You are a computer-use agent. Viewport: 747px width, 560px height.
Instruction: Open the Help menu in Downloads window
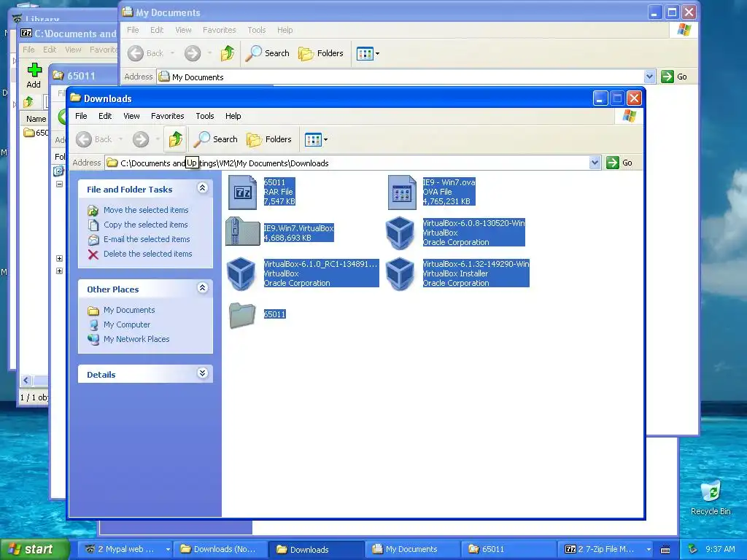pos(233,116)
